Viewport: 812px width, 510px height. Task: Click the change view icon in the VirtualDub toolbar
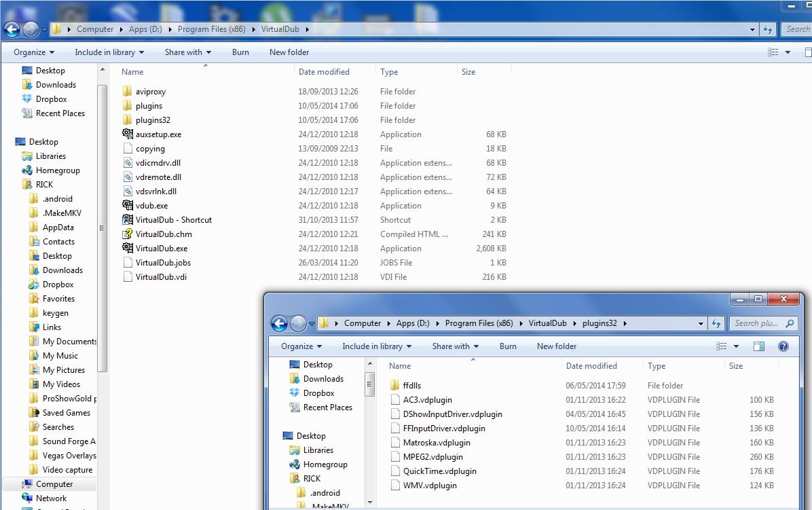773,52
